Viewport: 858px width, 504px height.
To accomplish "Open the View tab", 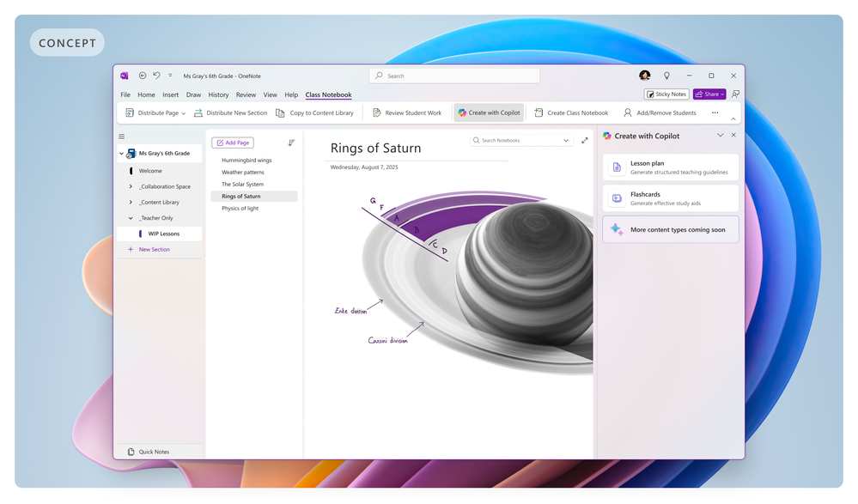I will [271, 94].
